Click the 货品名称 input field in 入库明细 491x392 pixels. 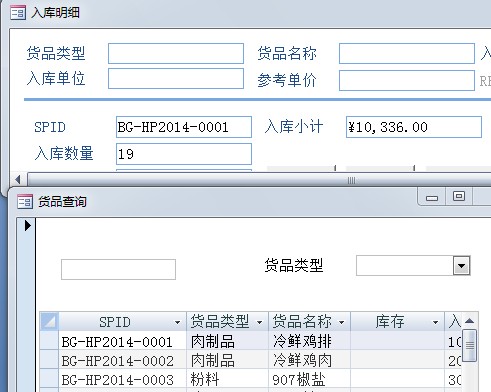coord(407,53)
